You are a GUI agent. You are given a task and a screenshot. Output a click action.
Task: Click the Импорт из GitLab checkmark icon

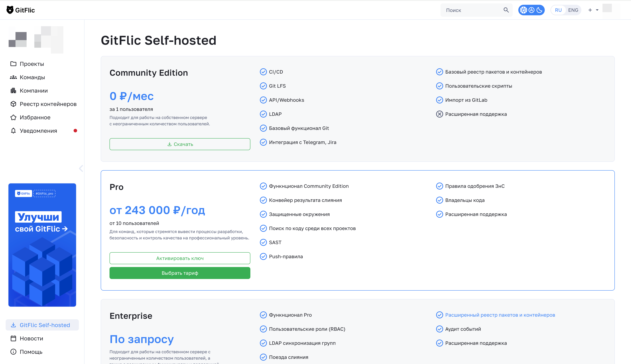point(439,100)
